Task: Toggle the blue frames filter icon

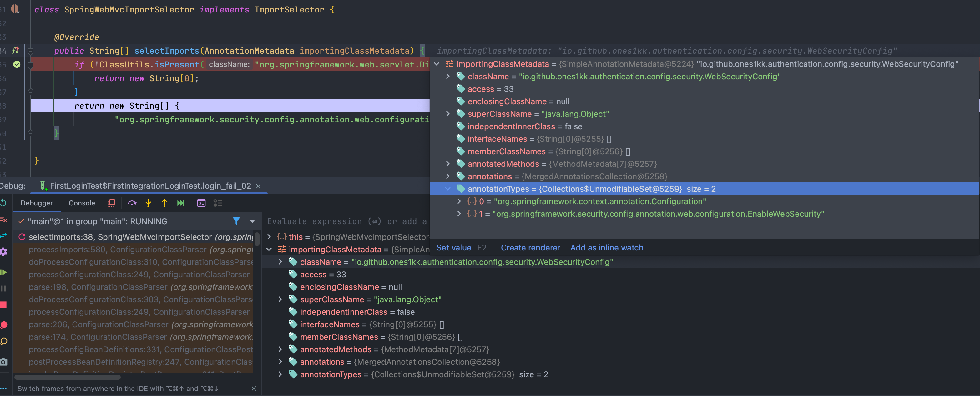Action: pyautogui.click(x=236, y=221)
